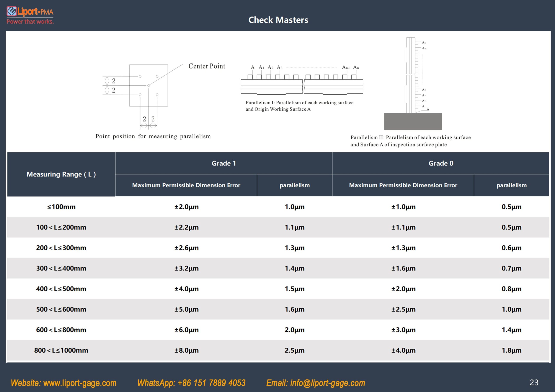Click page number 23

(x=534, y=382)
